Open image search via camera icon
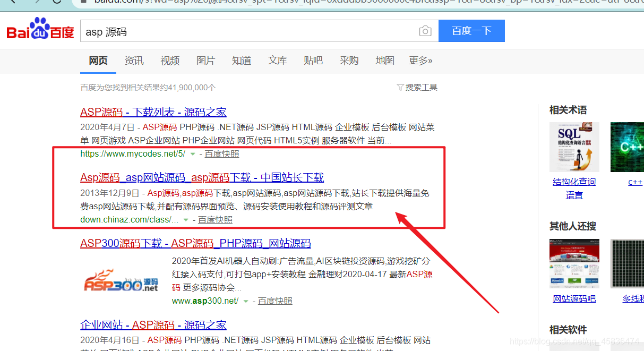This screenshot has width=644, height=351. pyautogui.click(x=425, y=31)
